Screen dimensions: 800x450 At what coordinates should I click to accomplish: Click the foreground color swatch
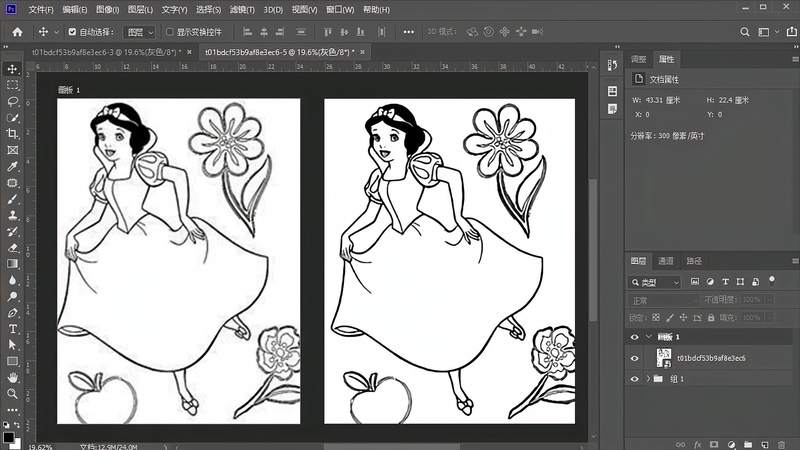coord(8,437)
